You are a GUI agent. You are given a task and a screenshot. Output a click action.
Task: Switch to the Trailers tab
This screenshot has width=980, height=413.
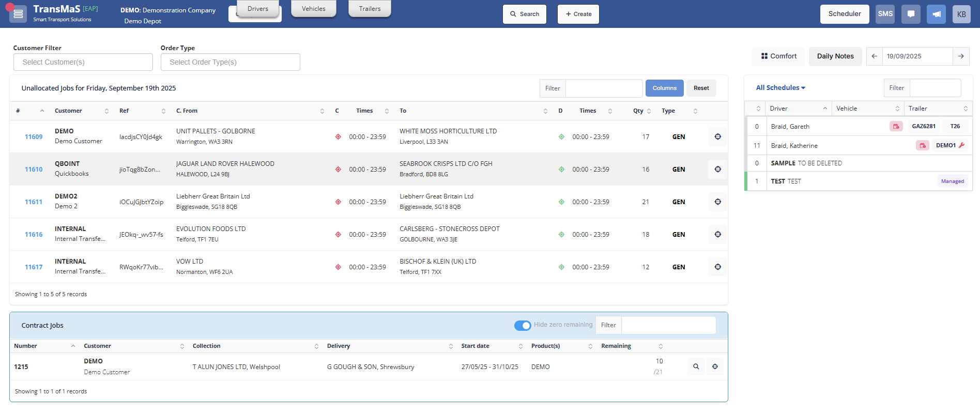click(x=370, y=9)
